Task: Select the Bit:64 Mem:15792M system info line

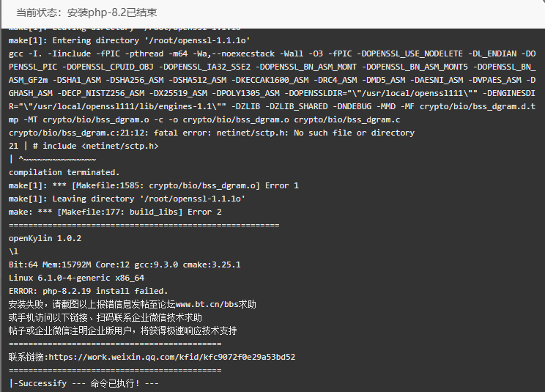Action: point(125,265)
